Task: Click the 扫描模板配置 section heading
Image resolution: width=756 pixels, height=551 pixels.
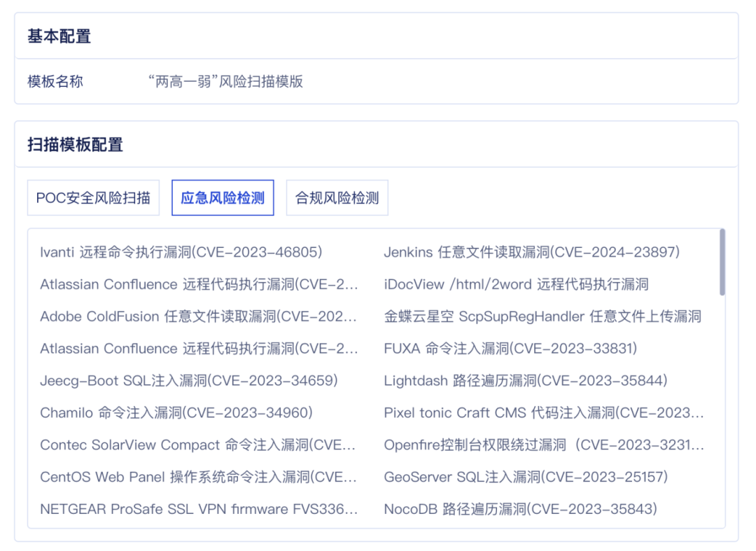Action: [x=75, y=145]
